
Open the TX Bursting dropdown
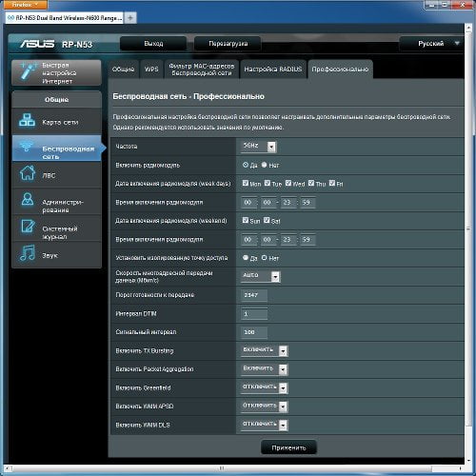point(265,350)
